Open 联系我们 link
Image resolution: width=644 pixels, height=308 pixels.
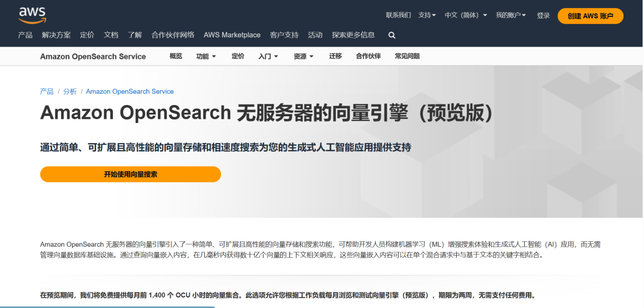(398, 15)
